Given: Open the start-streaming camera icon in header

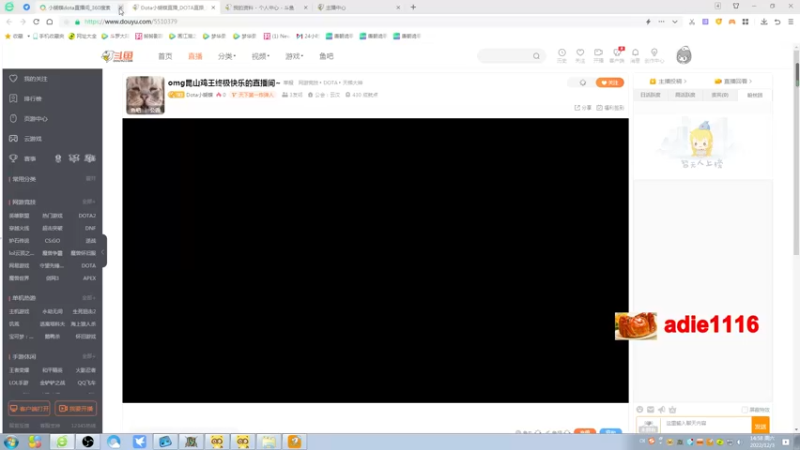Looking at the screenshot, I should [598, 53].
